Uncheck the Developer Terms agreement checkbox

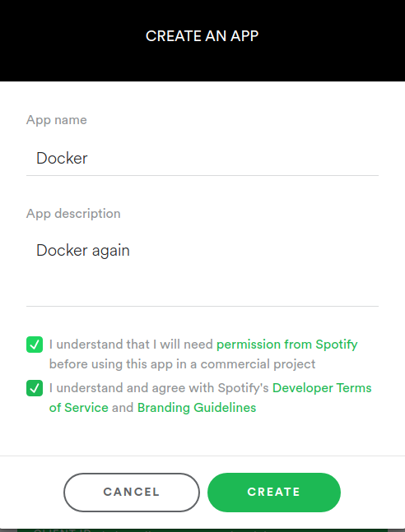click(35, 388)
